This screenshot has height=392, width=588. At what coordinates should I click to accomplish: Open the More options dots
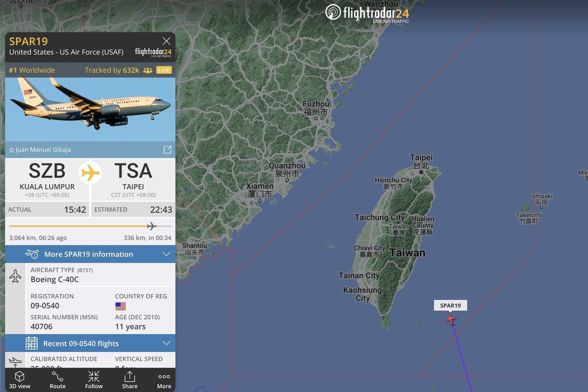pyautogui.click(x=164, y=377)
